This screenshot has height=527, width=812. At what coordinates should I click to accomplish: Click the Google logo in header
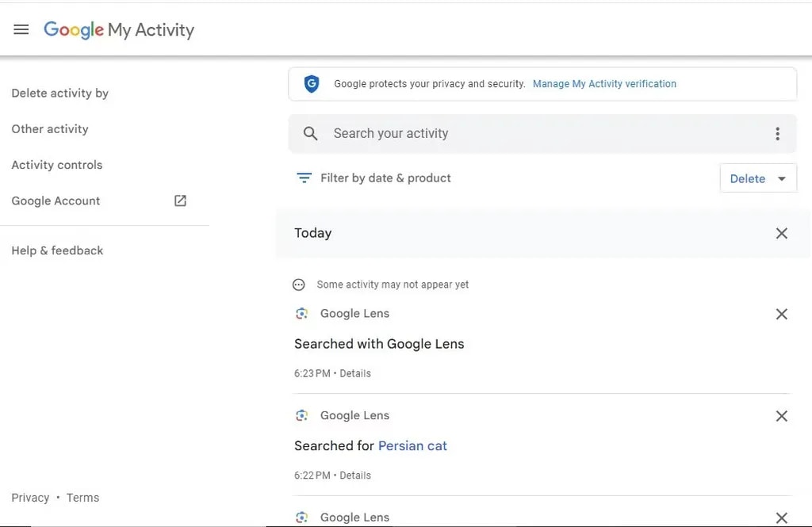point(73,30)
